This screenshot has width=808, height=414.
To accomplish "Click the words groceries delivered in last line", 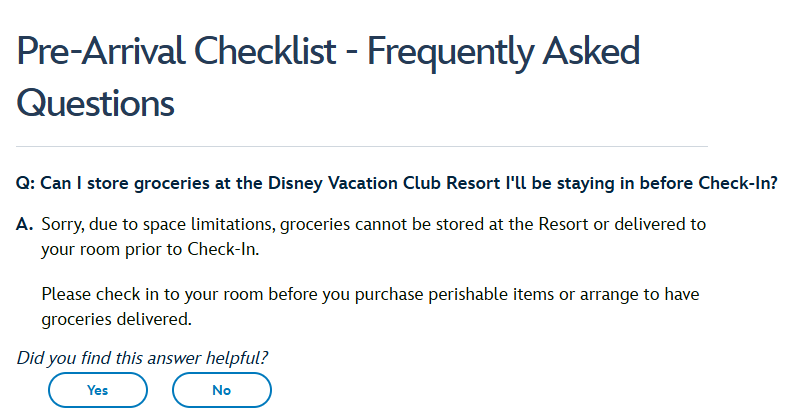I will (x=116, y=320).
